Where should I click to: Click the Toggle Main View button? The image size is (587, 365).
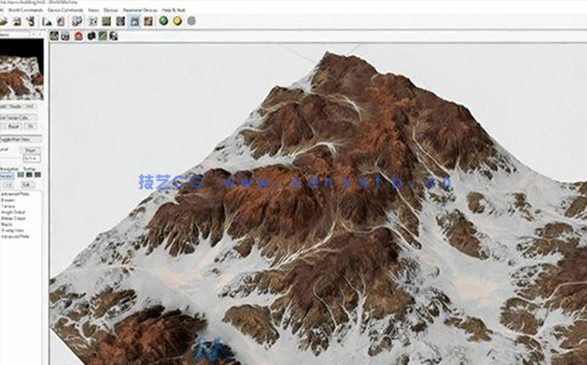(x=21, y=139)
